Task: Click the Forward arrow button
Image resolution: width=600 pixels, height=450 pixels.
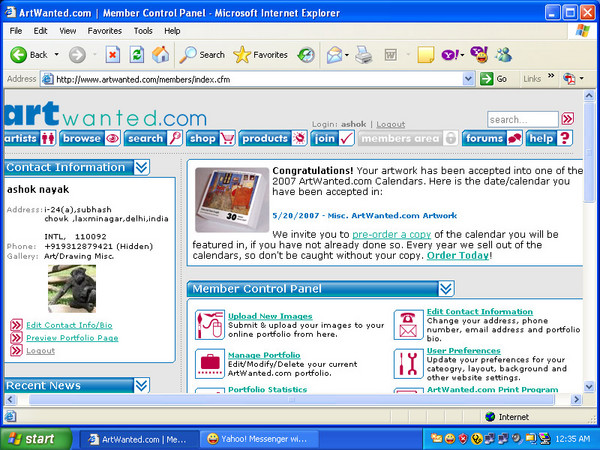Action: [x=77, y=55]
